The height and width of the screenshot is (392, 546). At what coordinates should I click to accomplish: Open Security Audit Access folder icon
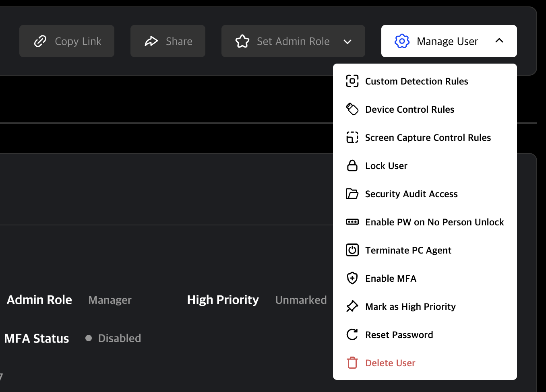click(x=352, y=194)
